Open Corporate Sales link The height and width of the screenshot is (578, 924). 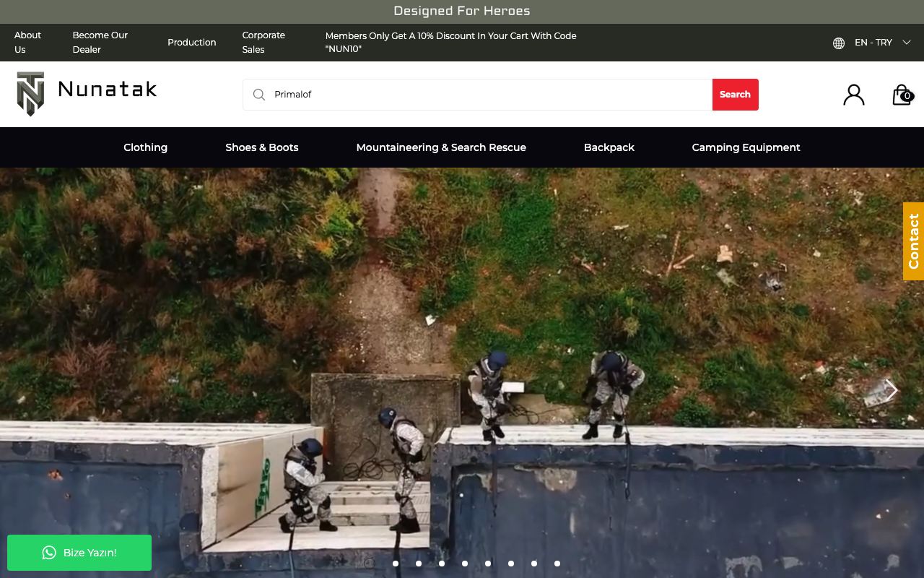(263, 43)
